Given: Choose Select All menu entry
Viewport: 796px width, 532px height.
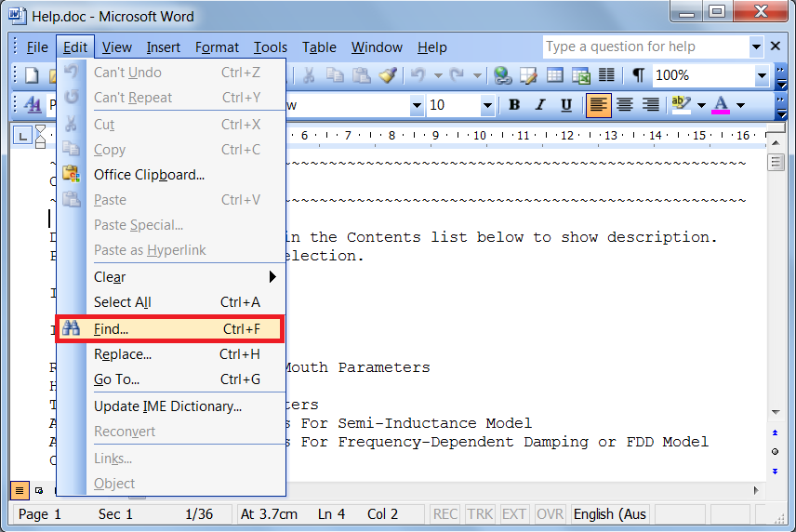Looking at the screenshot, I should click(171, 302).
